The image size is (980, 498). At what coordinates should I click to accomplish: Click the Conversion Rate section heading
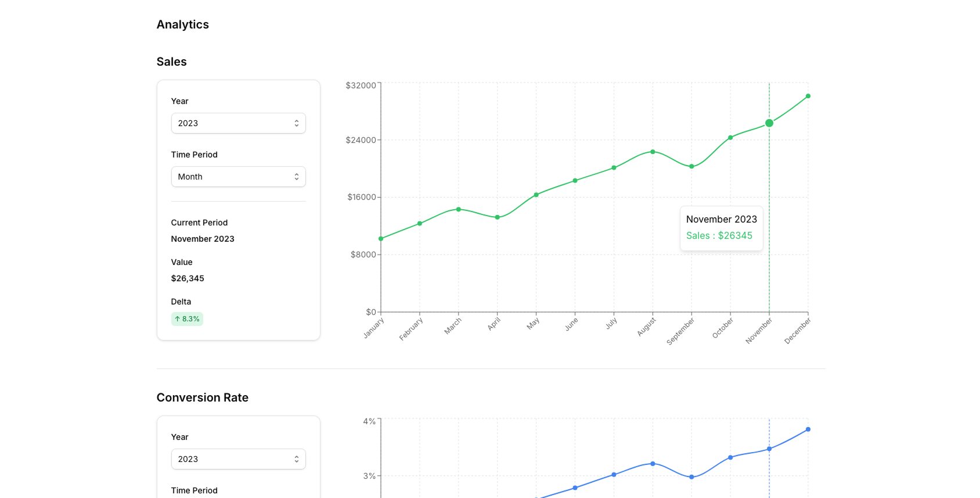(x=202, y=397)
